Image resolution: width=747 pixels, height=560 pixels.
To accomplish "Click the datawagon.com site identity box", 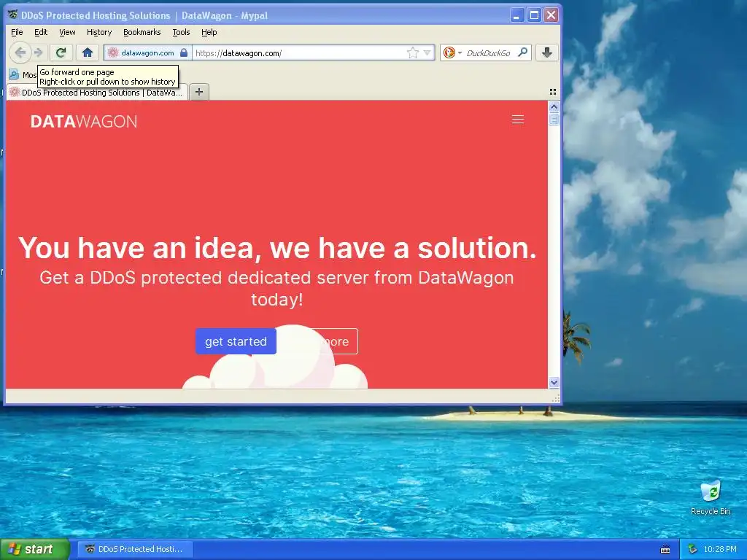I will coord(147,52).
